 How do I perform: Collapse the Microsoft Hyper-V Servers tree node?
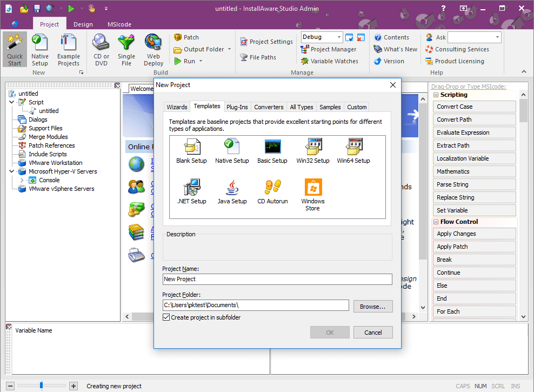[12, 171]
